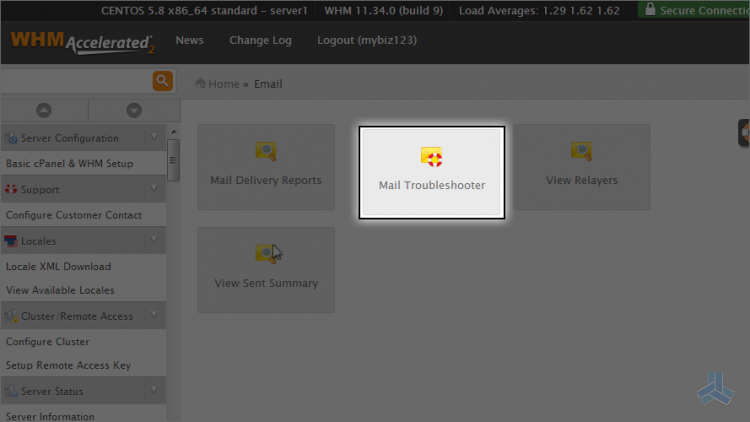Click the orange search magnifier button
The height and width of the screenshot is (422, 750).
tap(163, 81)
